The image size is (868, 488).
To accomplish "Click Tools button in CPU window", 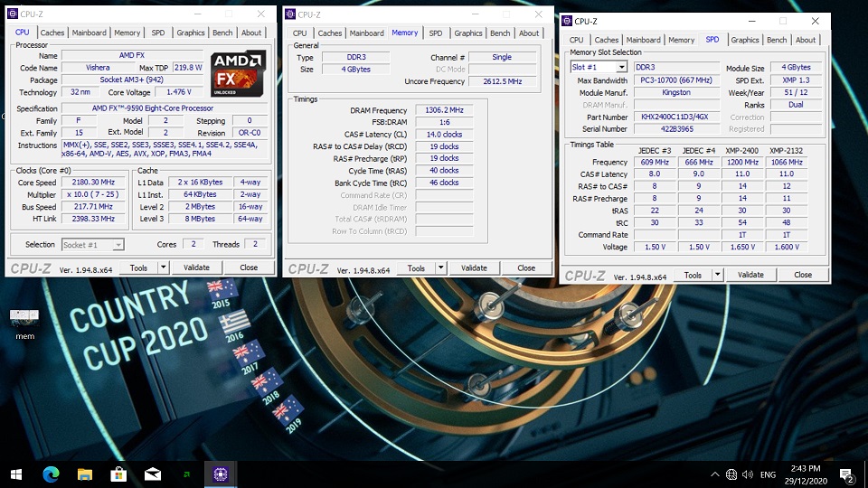I will click(x=138, y=267).
